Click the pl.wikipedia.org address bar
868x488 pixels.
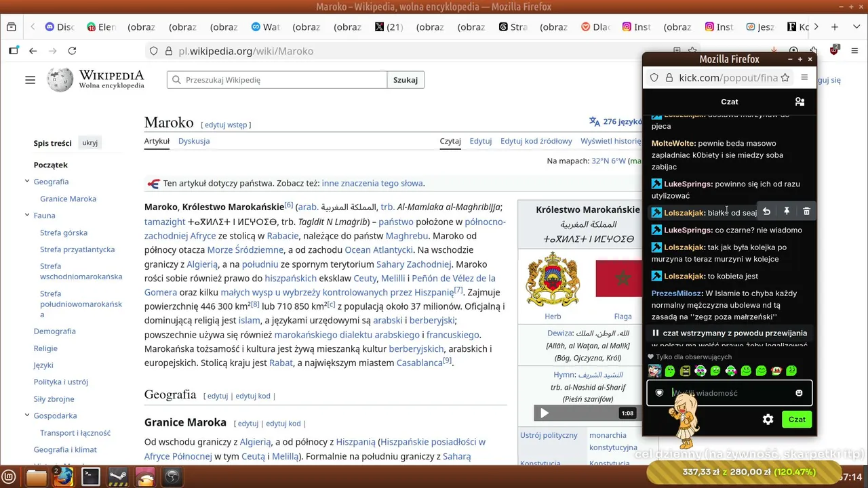[407, 51]
